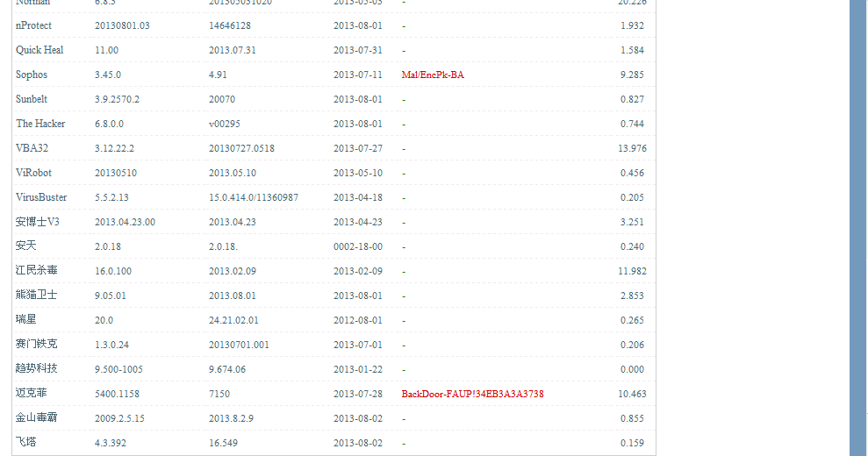The height and width of the screenshot is (456, 868).
Task: Click the ViRobot scanner name
Action: click(33, 173)
